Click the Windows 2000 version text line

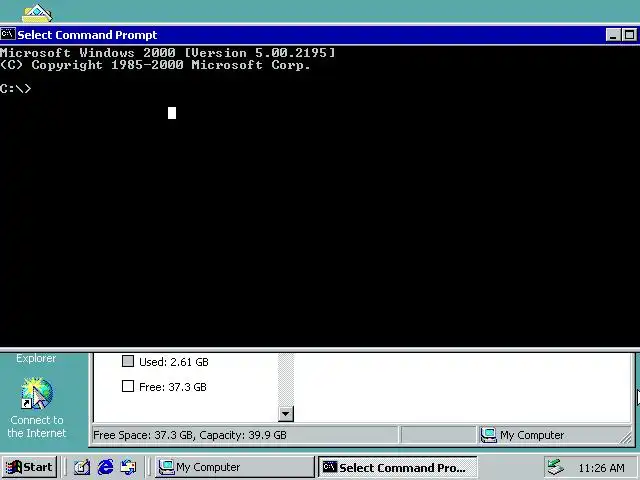167,53
